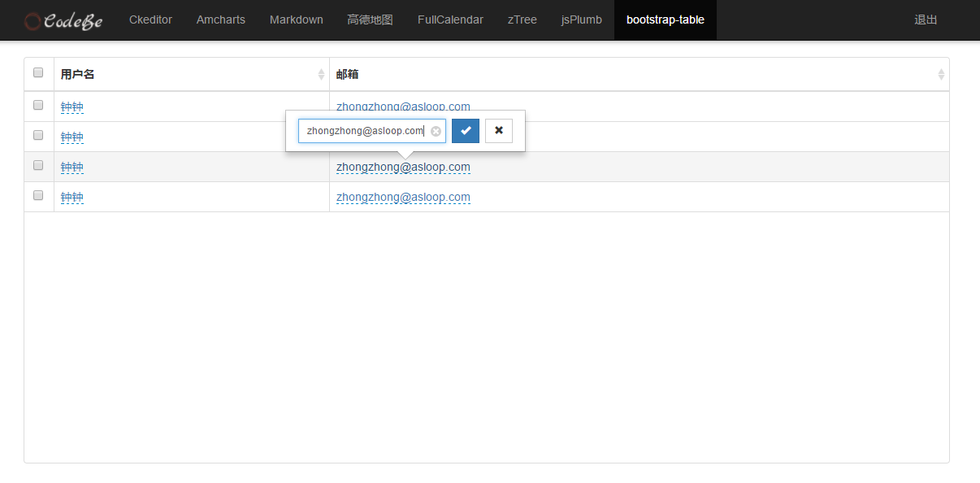Edit the 钟钟 username in last row
Viewport: 980px width, 483px height.
pos(72,197)
